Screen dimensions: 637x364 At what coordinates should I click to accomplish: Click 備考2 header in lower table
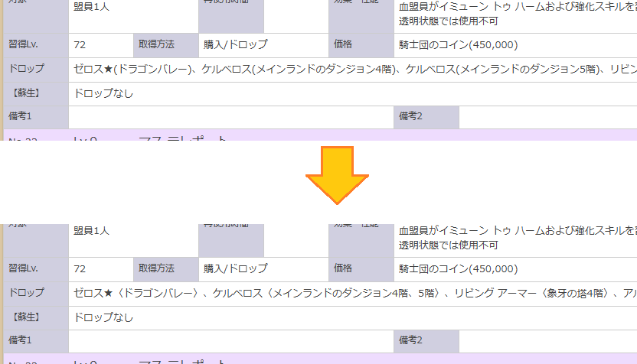coord(426,341)
